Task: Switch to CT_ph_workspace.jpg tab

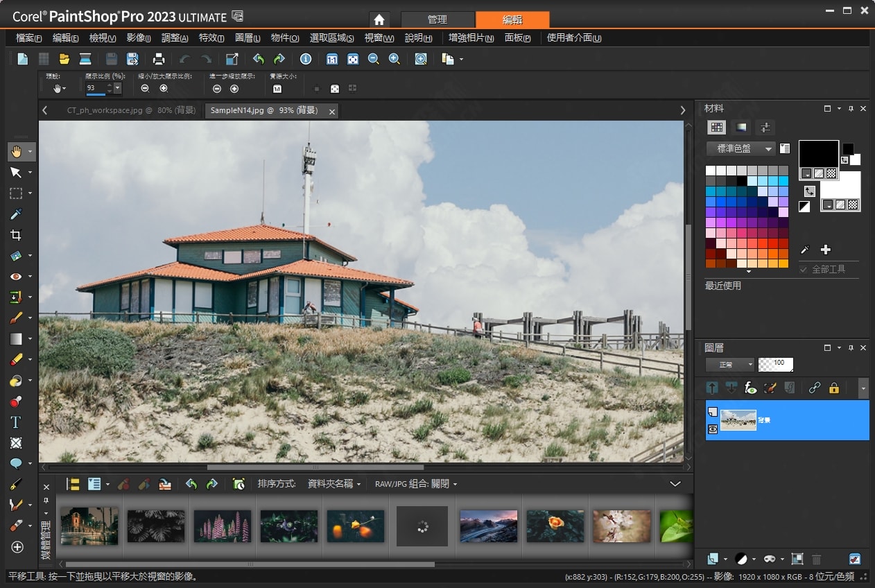Action: (119, 110)
